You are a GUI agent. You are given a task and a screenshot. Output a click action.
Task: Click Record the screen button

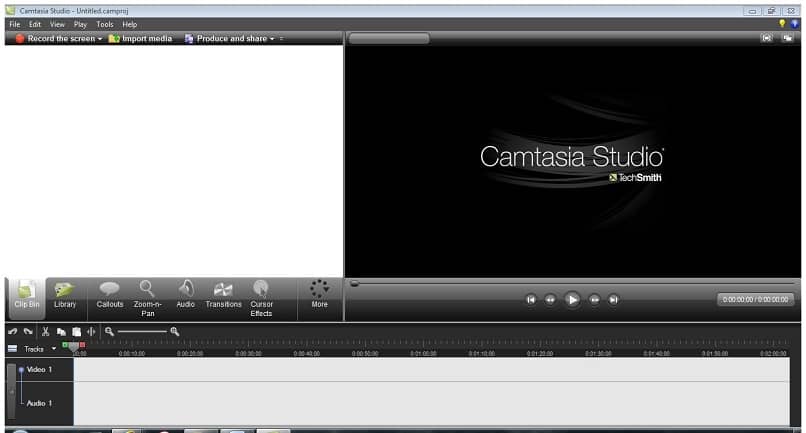point(55,39)
